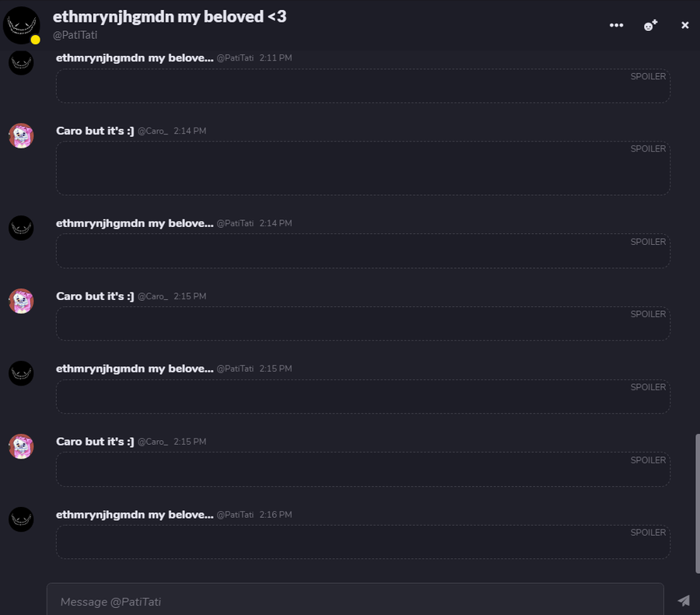Click PatiTati's avatar on the 2:14 PM message
700x615 pixels.
pyautogui.click(x=21, y=228)
